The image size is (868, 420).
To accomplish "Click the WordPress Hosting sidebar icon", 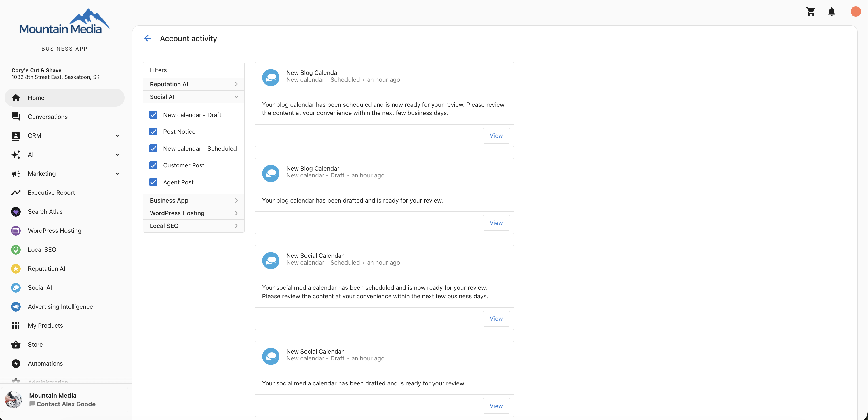I will click(16, 231).
